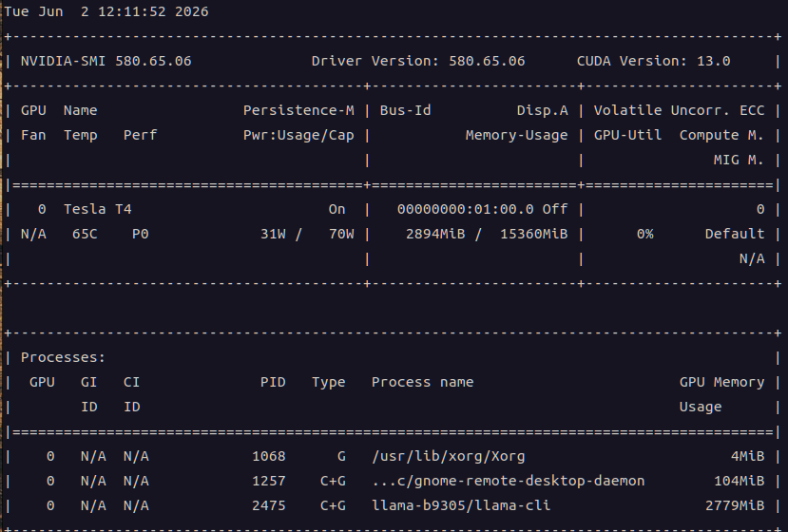Click memory used '2894MiB'
The width and height of the screenshot is (788, 532).
[x=435, y=234]
